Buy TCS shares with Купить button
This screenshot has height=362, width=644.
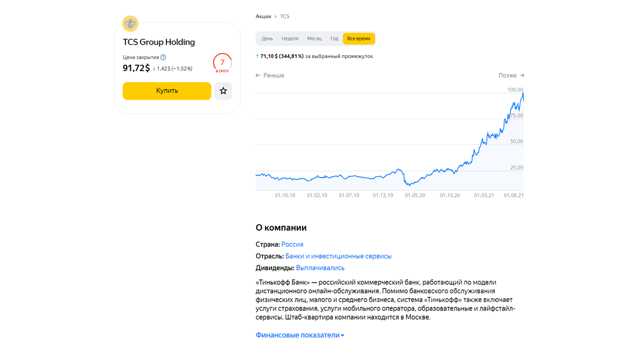pos(167,91)
